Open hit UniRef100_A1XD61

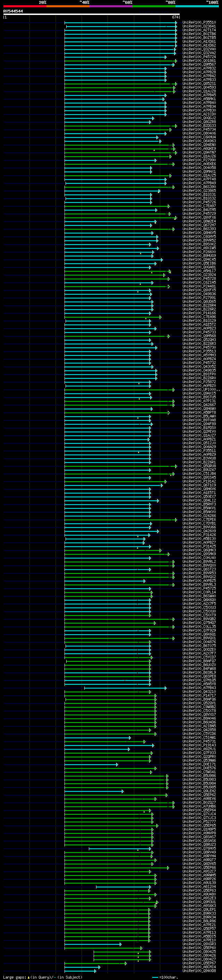(199, 41)
